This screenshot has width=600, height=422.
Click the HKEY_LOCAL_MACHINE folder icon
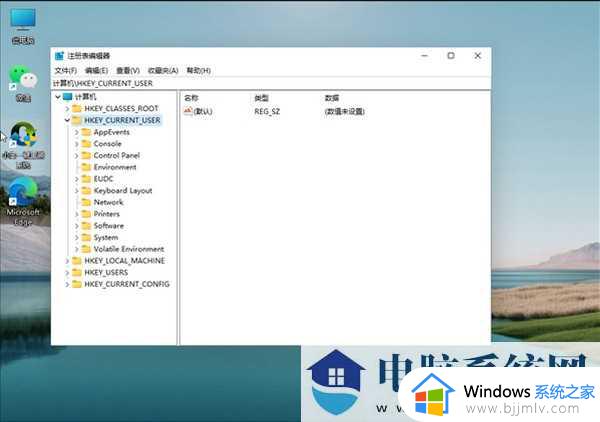(77, 261)
